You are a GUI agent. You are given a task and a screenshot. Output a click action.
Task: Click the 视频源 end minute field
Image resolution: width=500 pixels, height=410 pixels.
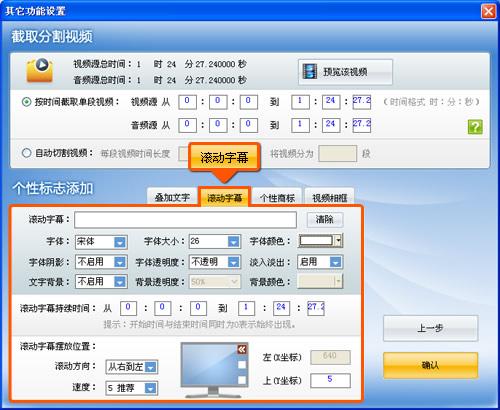point(331,102)
